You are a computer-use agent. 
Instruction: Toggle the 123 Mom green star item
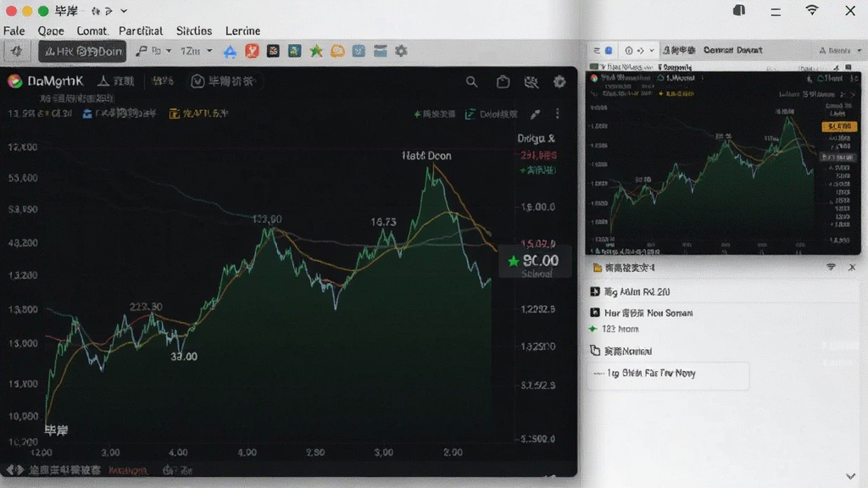point(614,329)
